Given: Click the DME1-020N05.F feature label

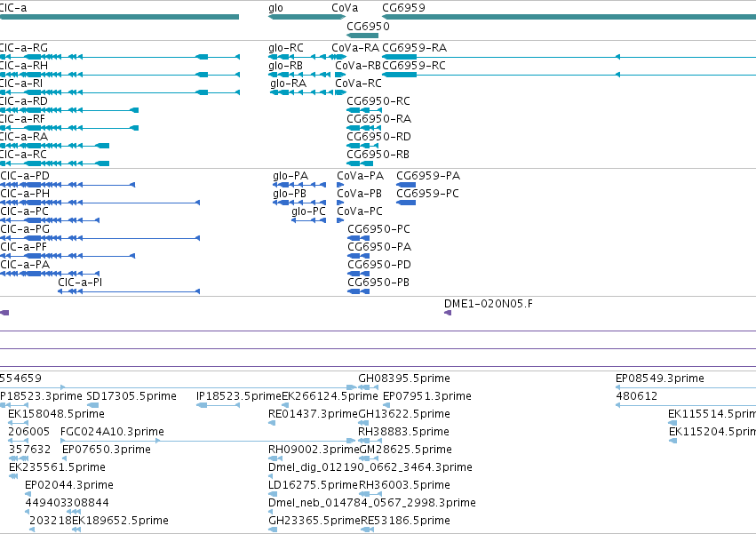Looking at the screenshot, I should [x=489, y=304].
